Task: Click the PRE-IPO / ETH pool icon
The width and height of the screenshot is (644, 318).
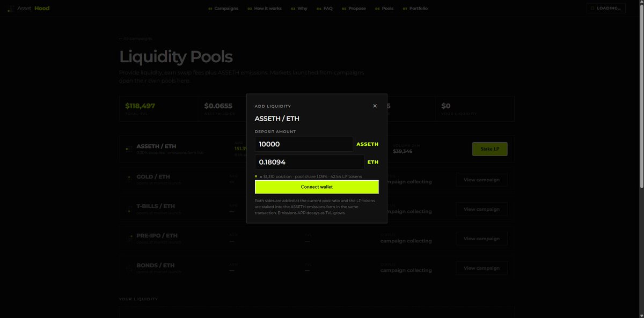Action: tap(129, 238)
